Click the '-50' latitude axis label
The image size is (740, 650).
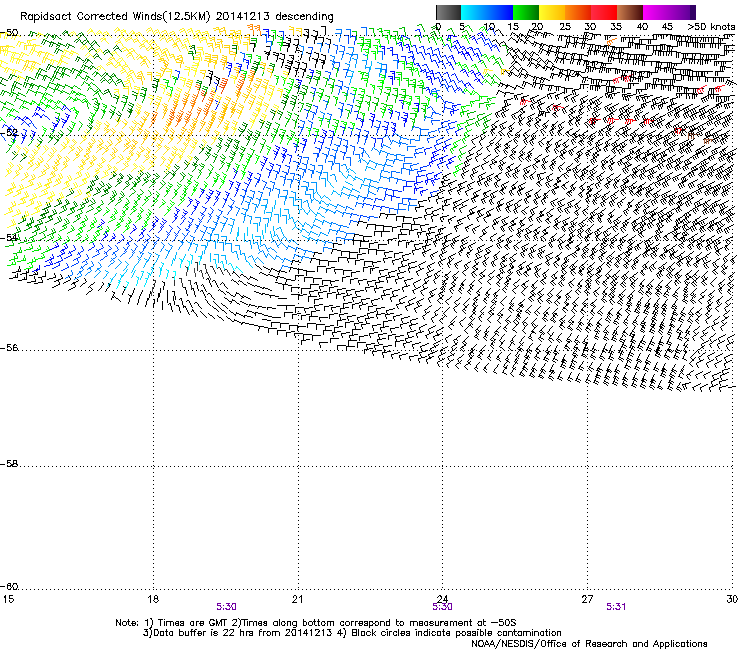coord(9,33)
